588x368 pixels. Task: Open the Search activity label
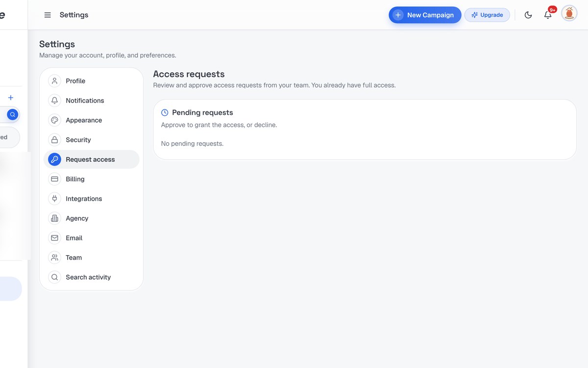point(88,277)
